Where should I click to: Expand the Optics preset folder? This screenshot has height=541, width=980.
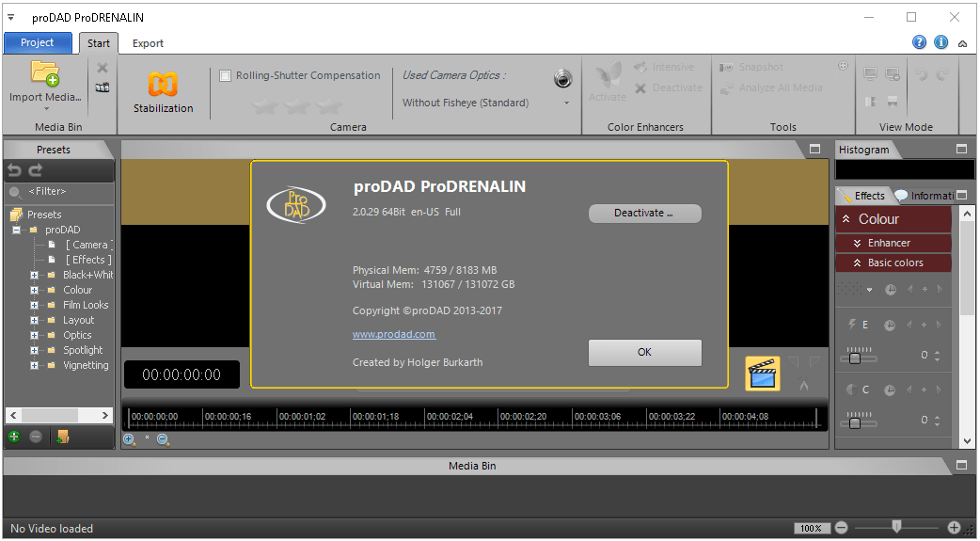[x=35, y=335]
